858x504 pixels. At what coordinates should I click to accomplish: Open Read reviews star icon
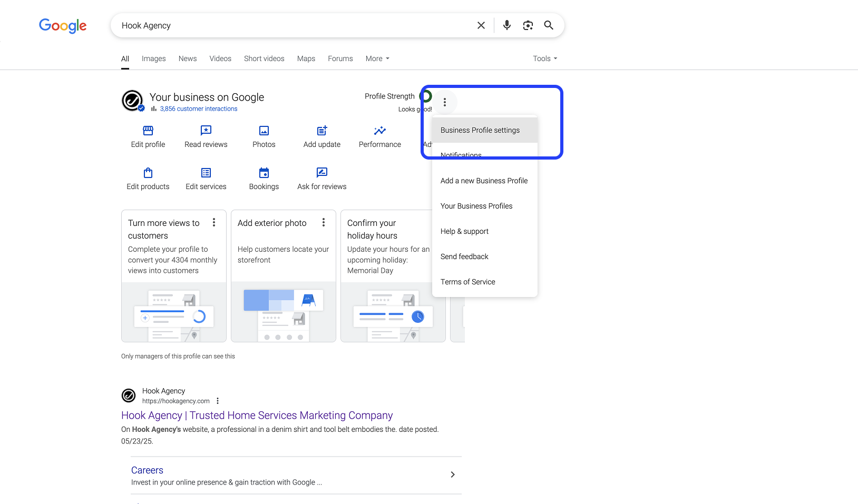click(206, 130)
